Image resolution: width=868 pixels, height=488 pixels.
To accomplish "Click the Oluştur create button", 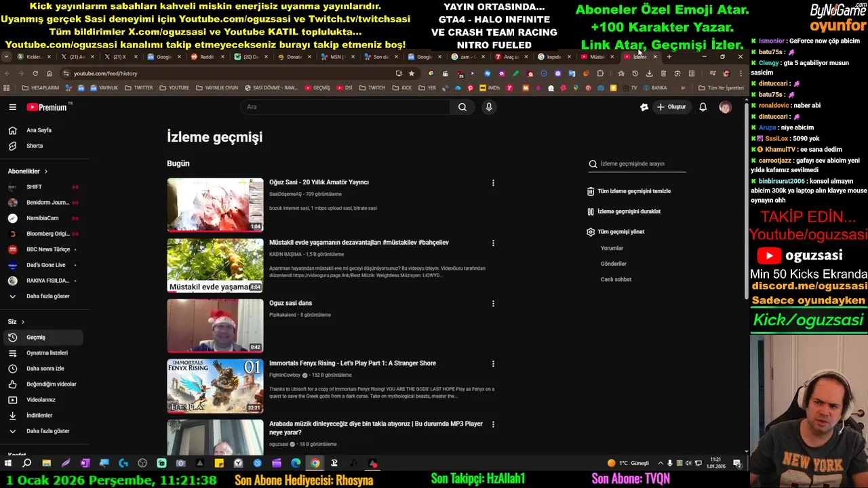I will (x=671, y=107).
